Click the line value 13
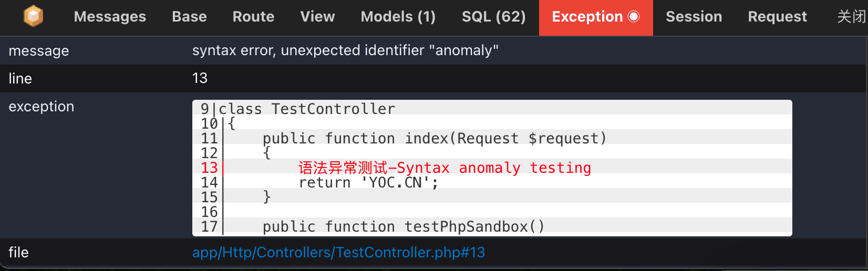Viewport: 868px width, 271px height. (200, 78)
